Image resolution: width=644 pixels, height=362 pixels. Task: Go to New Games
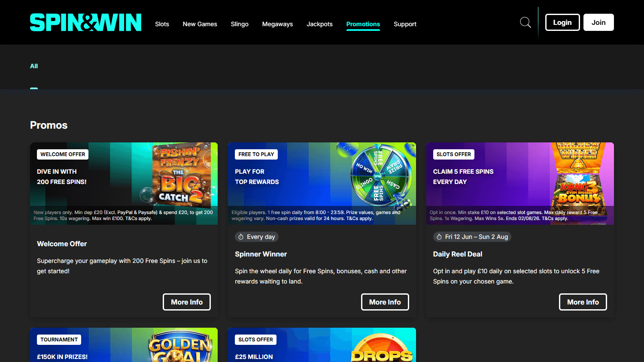[x=200, y=24]
